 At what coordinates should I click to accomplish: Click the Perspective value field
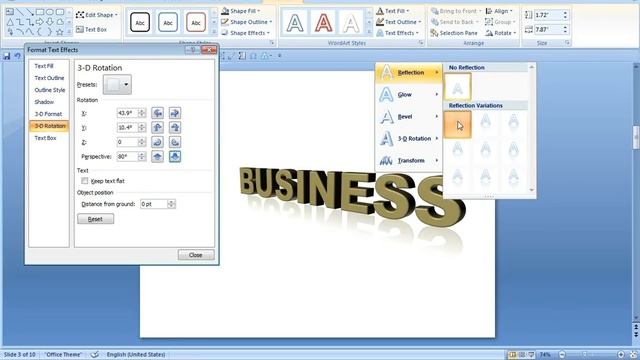point(127,157)
